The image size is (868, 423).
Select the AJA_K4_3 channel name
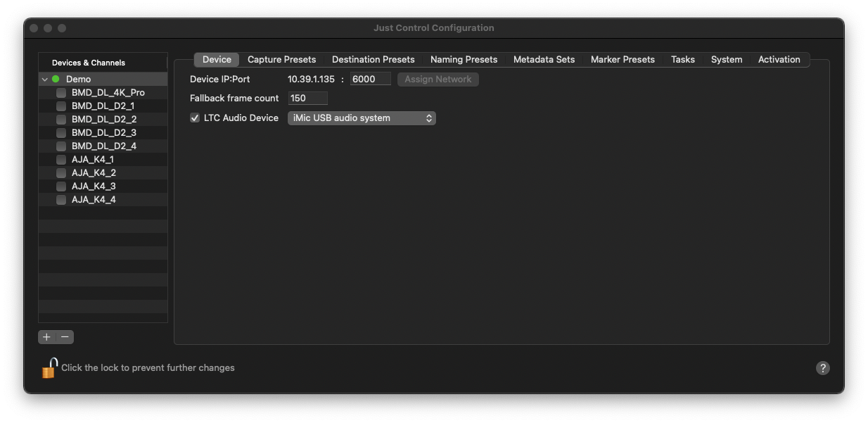click(94, 187)
